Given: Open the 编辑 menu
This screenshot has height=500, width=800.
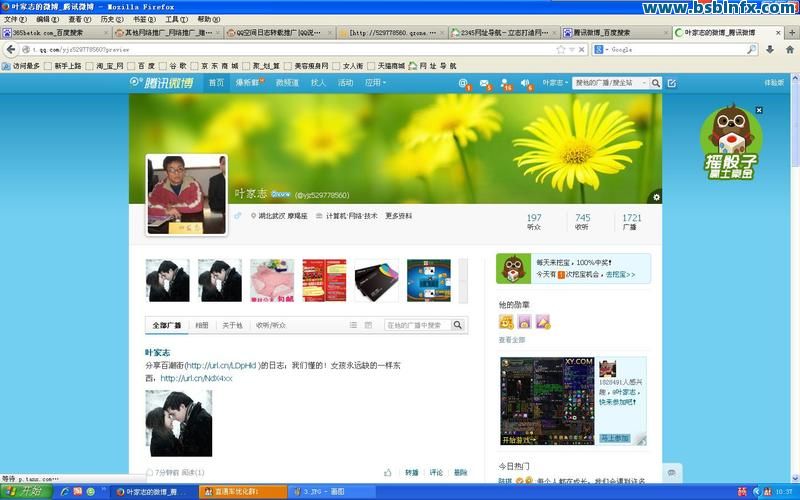Looking at the screenshot, I should (x=47, y=19).
